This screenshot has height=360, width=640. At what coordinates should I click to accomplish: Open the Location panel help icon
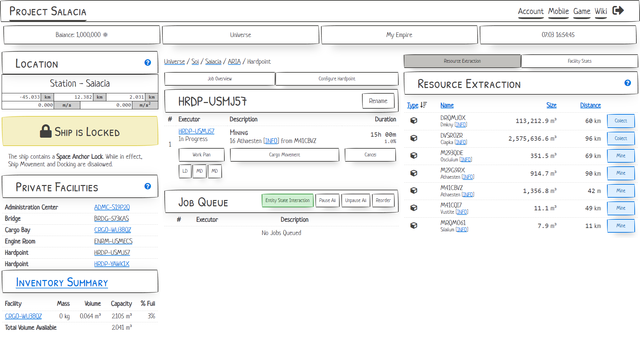(148, 62)
